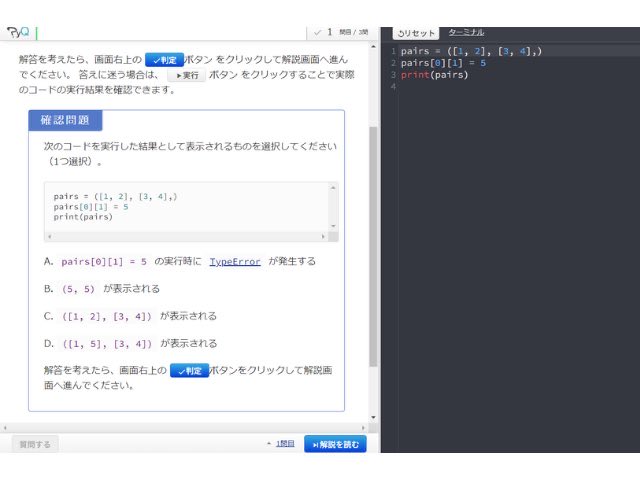
Task: Click the up caret beside 1問目
Action: pos(269,443)
